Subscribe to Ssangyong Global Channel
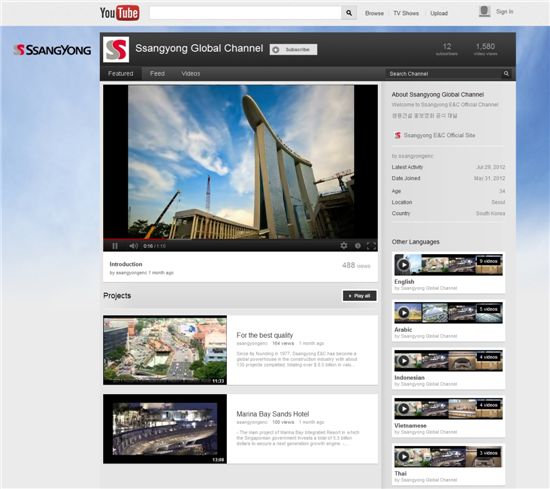 (293, 49)
